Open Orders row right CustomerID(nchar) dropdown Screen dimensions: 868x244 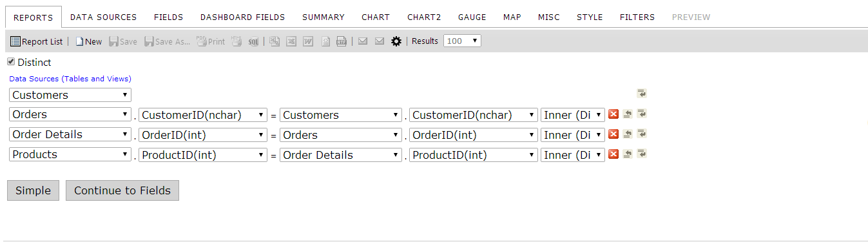473,115
